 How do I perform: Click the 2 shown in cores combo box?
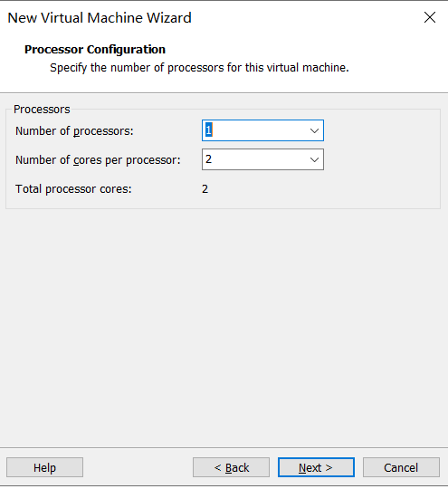tap(208, 159)
